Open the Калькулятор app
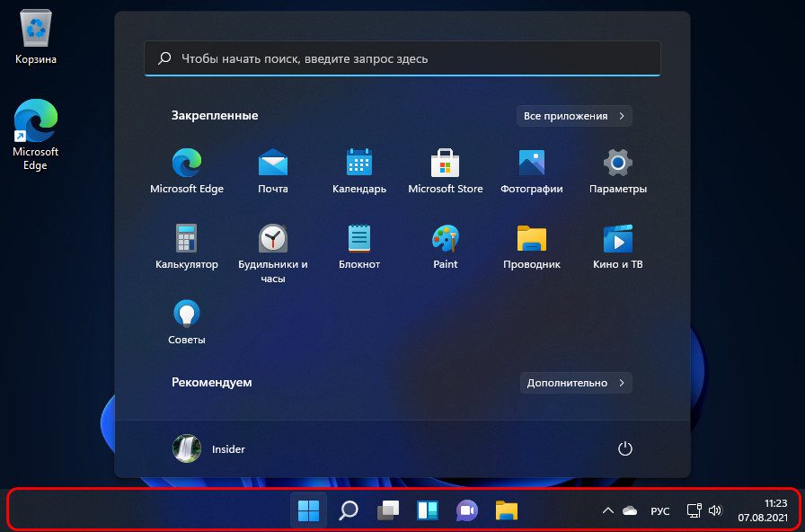Screen dimensions: 805x532 point(187,246)
